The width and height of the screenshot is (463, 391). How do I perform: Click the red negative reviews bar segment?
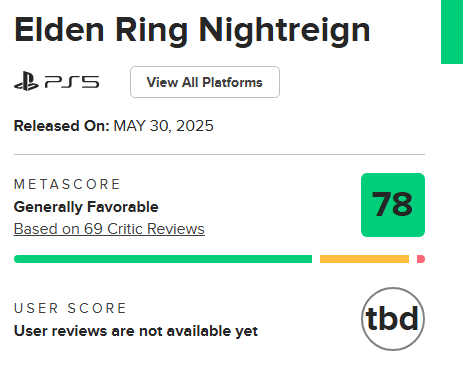421,259
